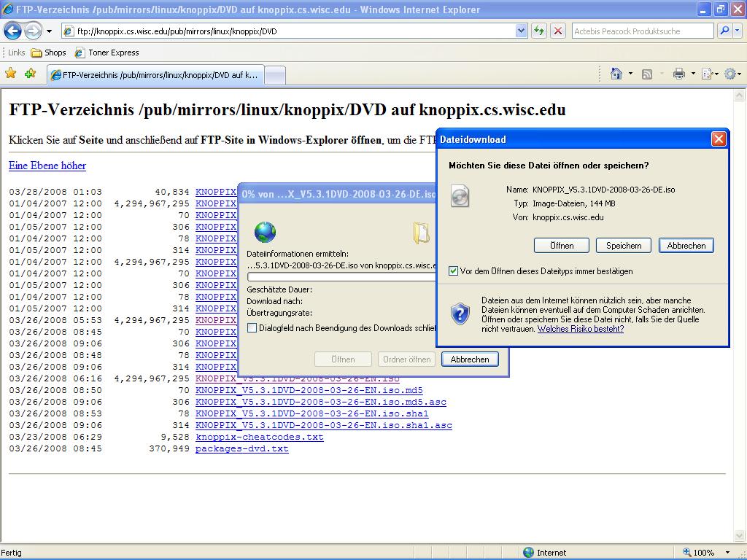Open the search provider dropdown

737,31
